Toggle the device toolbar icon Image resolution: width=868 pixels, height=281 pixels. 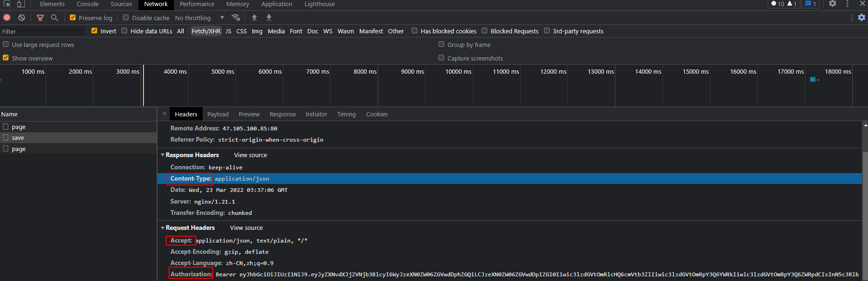tap(21, 4)
